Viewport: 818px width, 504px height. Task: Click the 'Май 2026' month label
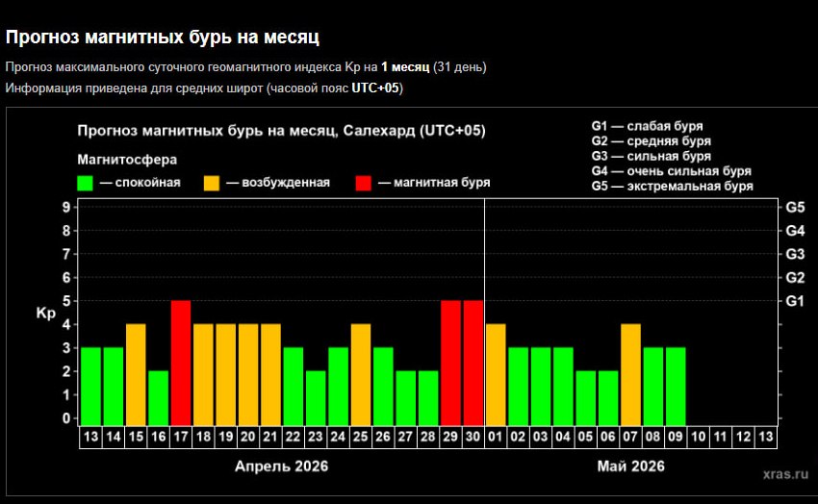pos(630,466)
